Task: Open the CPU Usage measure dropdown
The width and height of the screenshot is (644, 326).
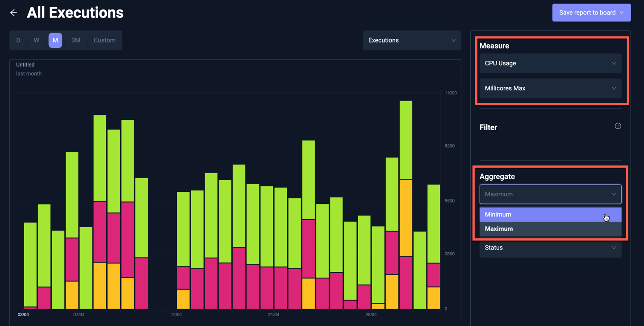Action: (x=550, y=63)
